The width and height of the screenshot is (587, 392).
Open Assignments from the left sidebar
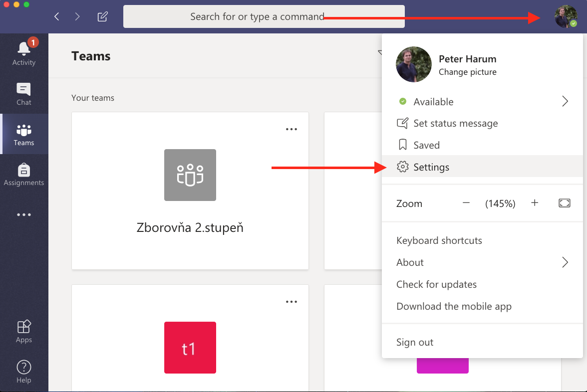pyautogui.click(x=24, y=175)
